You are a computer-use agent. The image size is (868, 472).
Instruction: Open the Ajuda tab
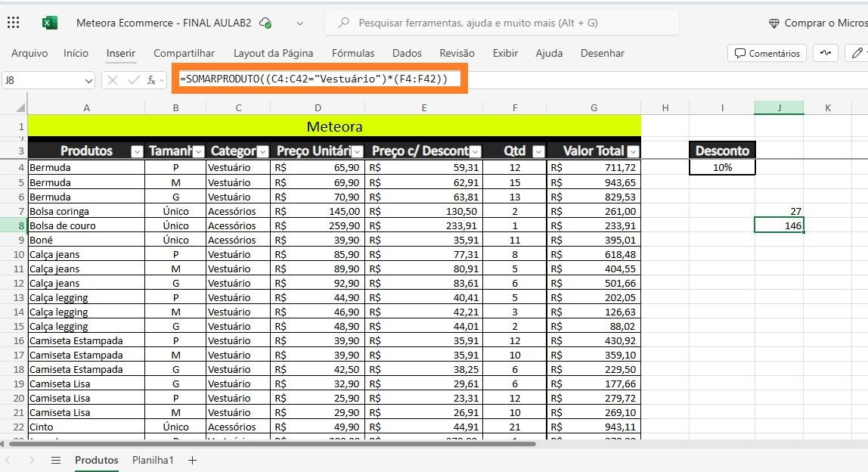coord(549,53)
